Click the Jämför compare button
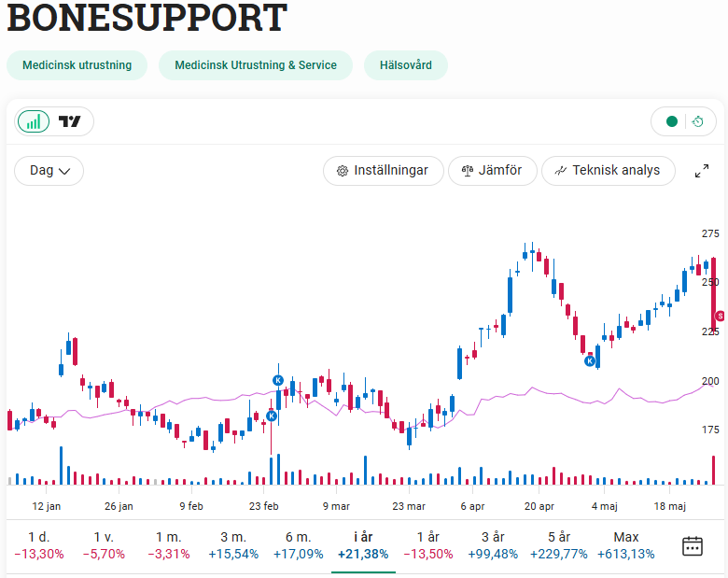The height and width of the screenshot is (578, 728). tap(492, 171)
